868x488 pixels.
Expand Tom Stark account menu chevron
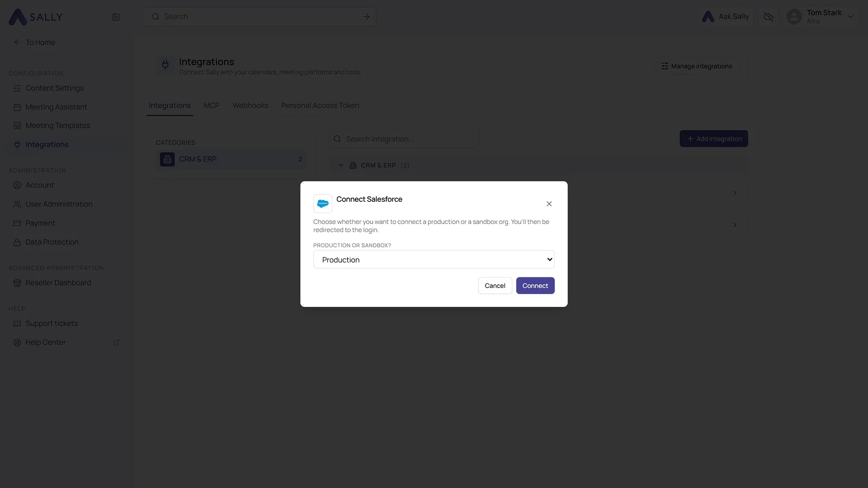coord(850,17)
